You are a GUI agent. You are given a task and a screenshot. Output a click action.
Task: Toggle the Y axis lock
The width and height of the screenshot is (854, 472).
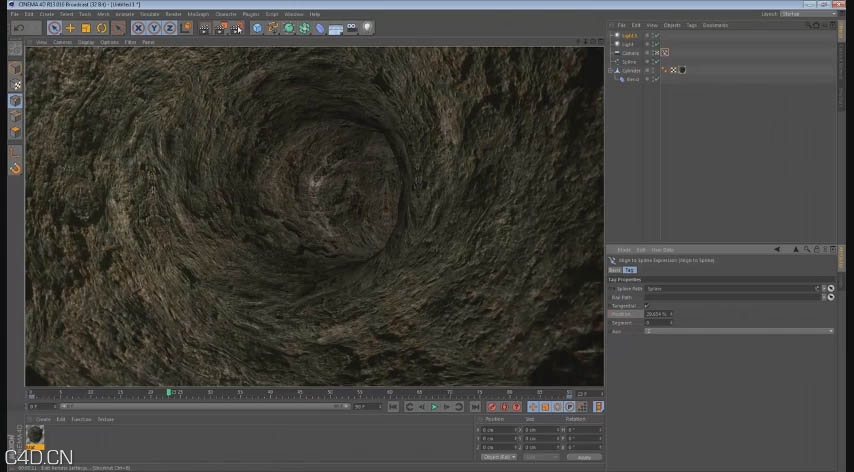[154, 28]
